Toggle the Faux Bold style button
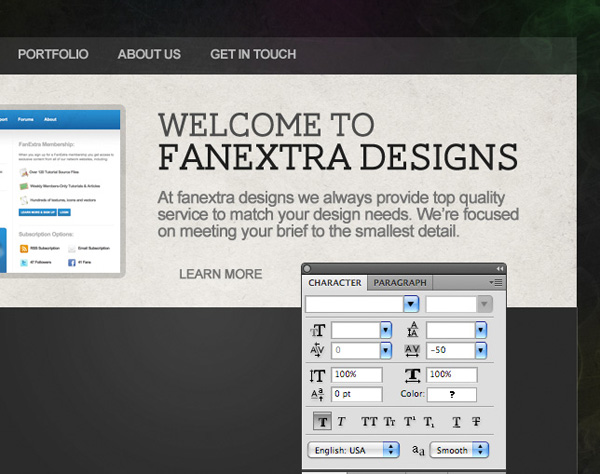The height and width of the screenshot is (474, 600). pos(322,422)
